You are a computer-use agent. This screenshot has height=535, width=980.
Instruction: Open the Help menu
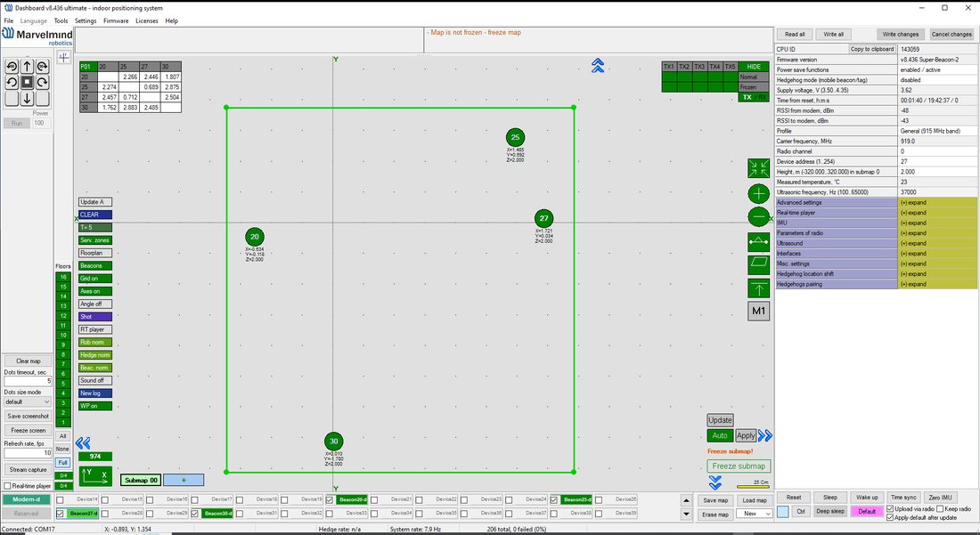[171, 20]
